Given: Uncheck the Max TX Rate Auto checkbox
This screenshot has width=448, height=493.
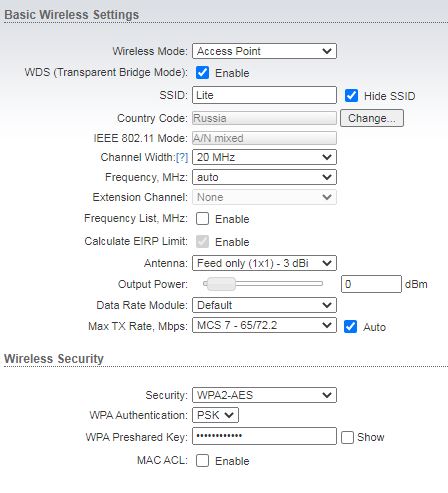Looking at the screenshot, I should coord(350,327).
